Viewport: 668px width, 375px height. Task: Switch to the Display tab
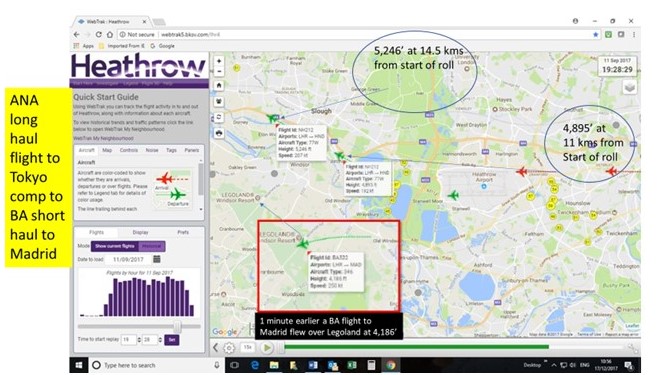point(140,232)
